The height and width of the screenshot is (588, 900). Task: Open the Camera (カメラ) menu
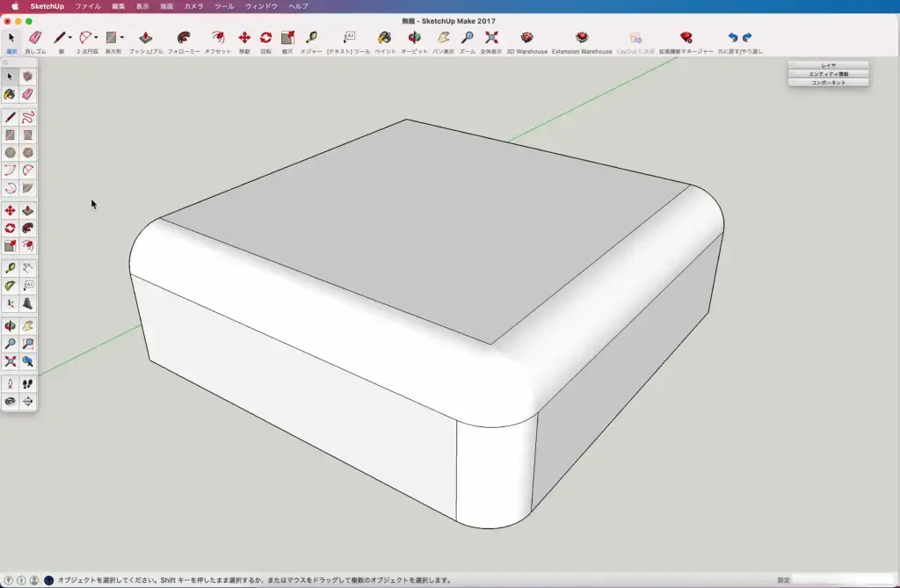(x=193, y=6)
